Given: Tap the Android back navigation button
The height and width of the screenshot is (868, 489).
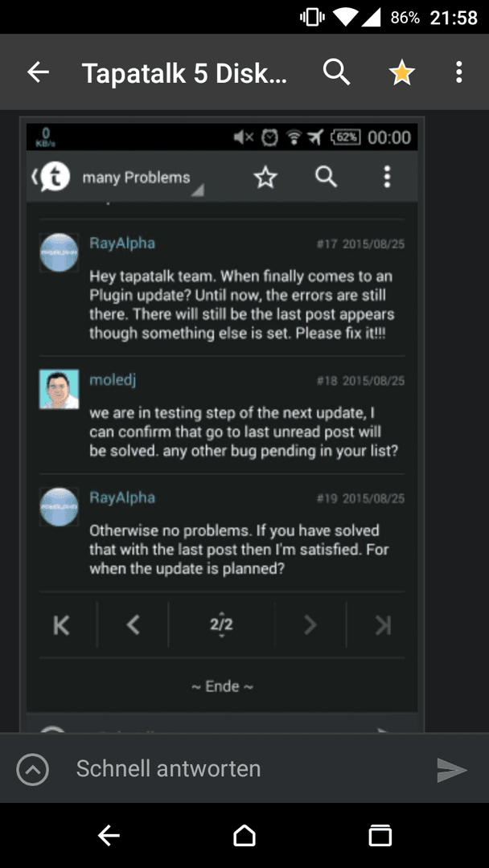Looking at the screenshot, I should 109,836.
